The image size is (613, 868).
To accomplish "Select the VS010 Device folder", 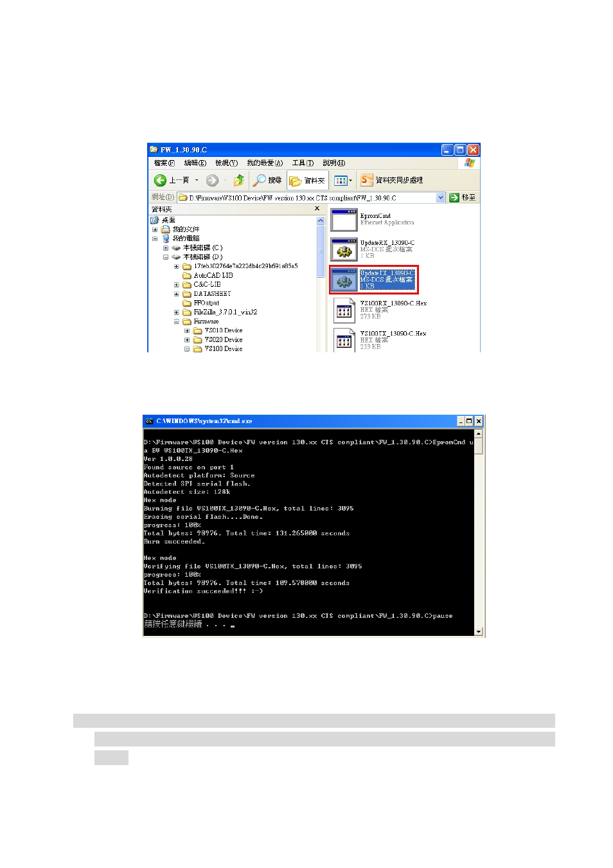I will pos(224,330).
